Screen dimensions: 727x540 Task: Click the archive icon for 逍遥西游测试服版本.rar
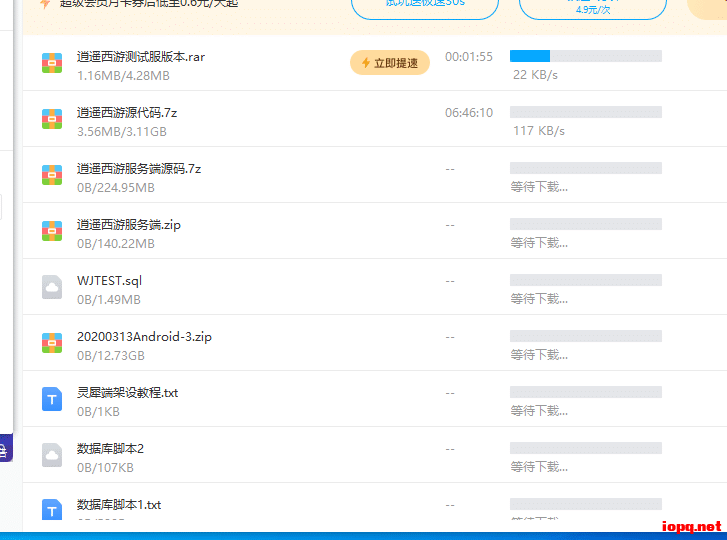[x=52, y=63]
